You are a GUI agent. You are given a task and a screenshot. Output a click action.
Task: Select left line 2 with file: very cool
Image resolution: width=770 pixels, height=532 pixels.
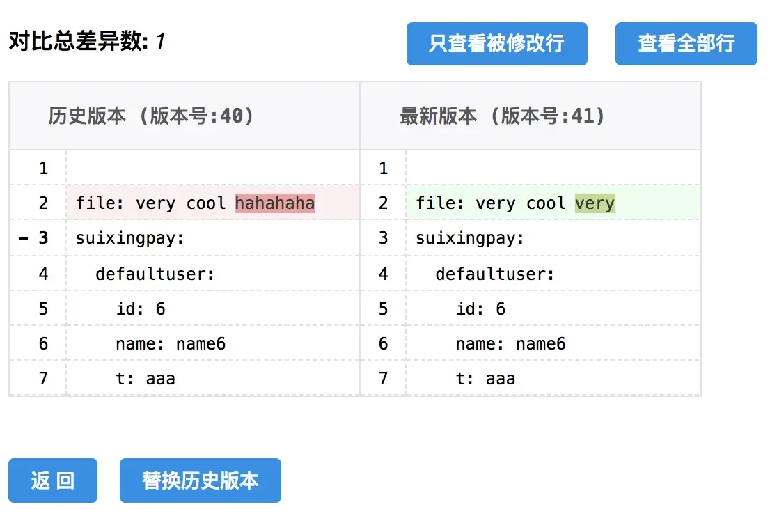[x=213, y=203]
